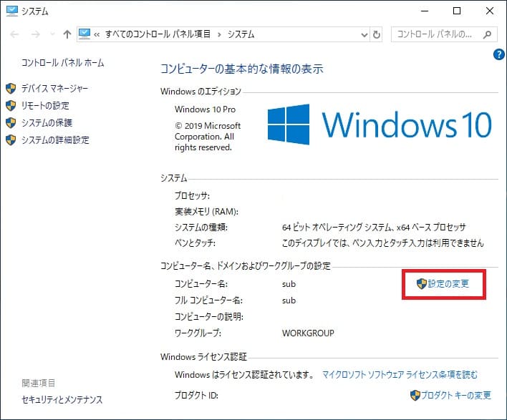Click the Windows はライセンス認証されています text
Viewport: 507px width, 420px height.
(x=245, y=375)
